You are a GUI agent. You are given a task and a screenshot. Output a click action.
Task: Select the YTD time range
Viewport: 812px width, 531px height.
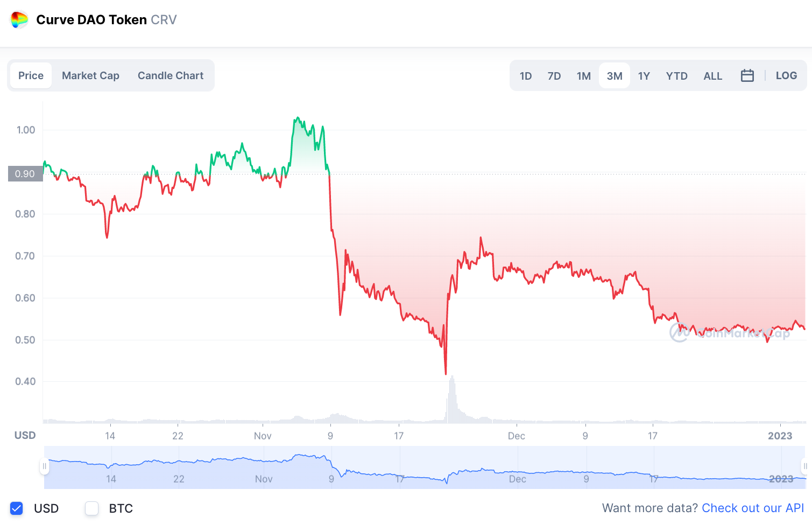click(676, 76)
